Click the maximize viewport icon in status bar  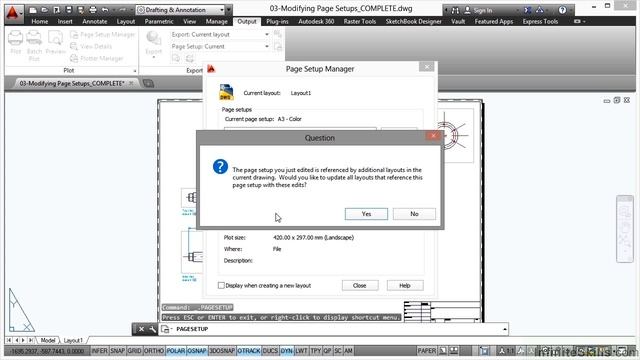click(x=484, y=351)
